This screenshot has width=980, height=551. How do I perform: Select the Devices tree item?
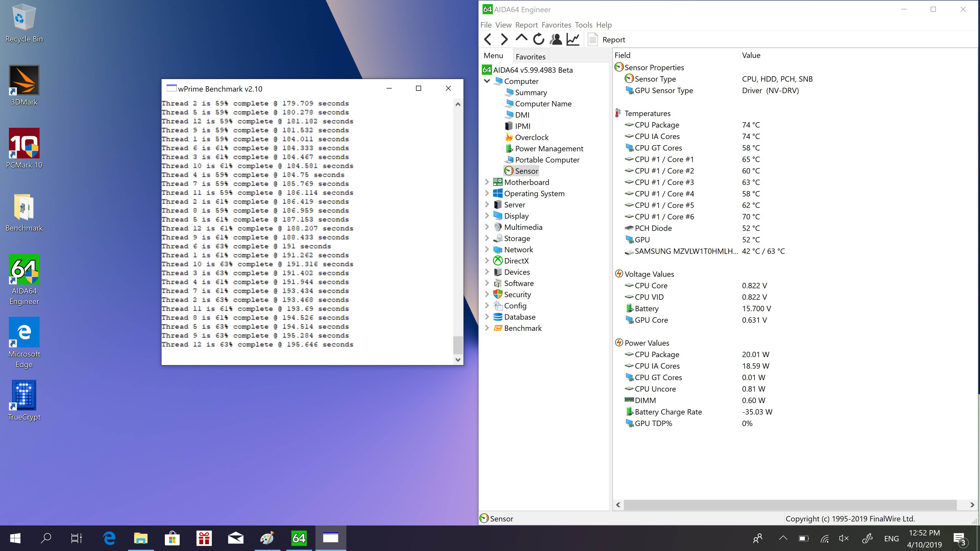coord(512,272)
